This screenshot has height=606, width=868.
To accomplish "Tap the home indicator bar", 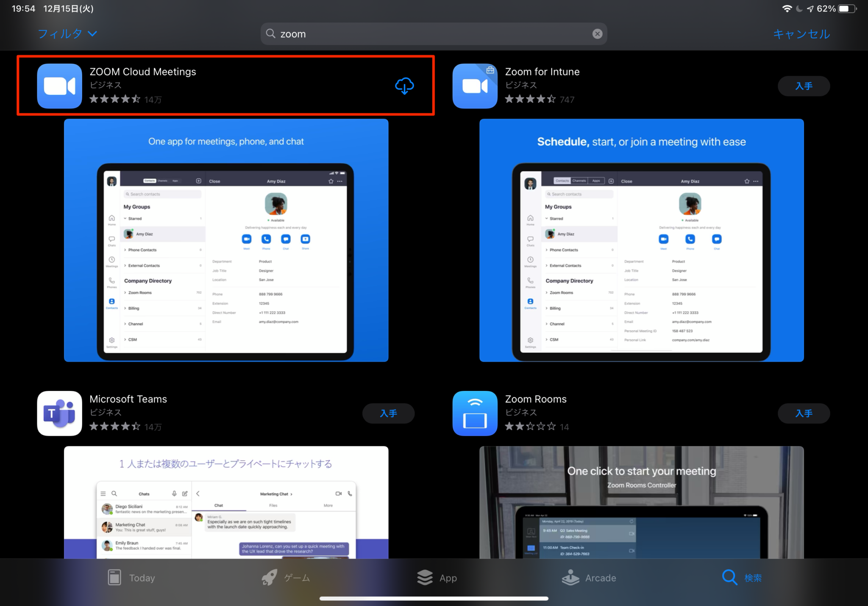I will pos(434,598).
